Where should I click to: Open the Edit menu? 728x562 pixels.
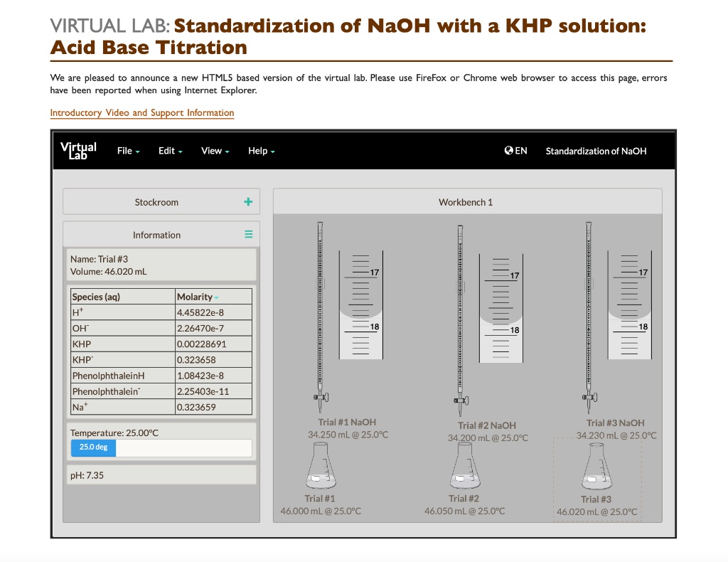(170, 151)
